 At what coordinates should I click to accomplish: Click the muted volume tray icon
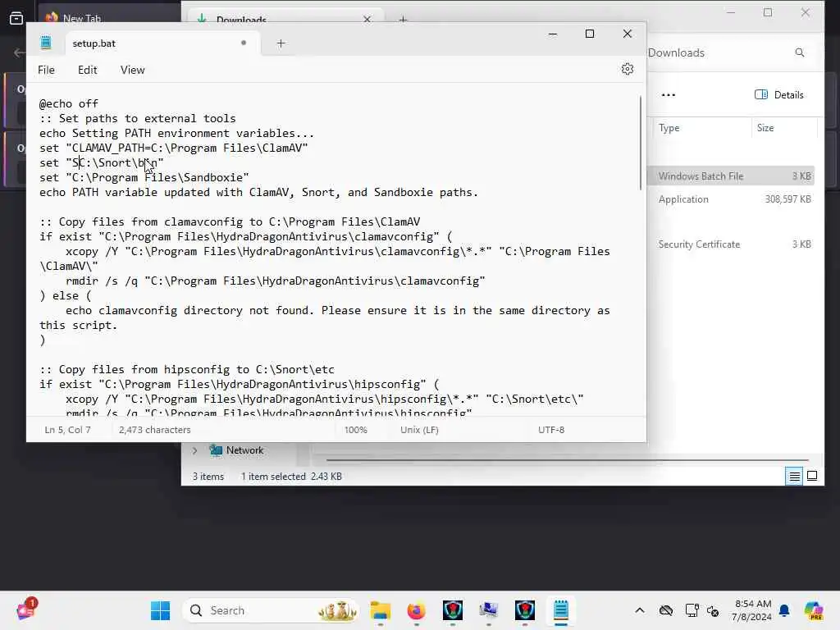(x=713, y=610)
